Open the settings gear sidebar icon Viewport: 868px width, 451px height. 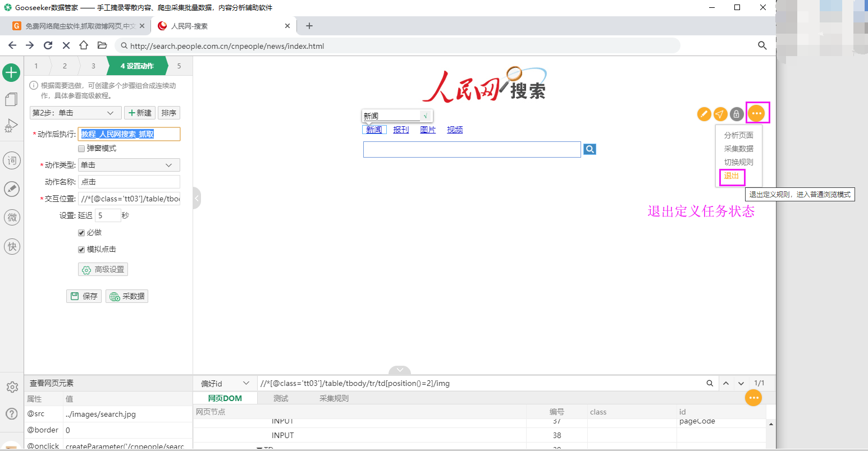[12, 387]
